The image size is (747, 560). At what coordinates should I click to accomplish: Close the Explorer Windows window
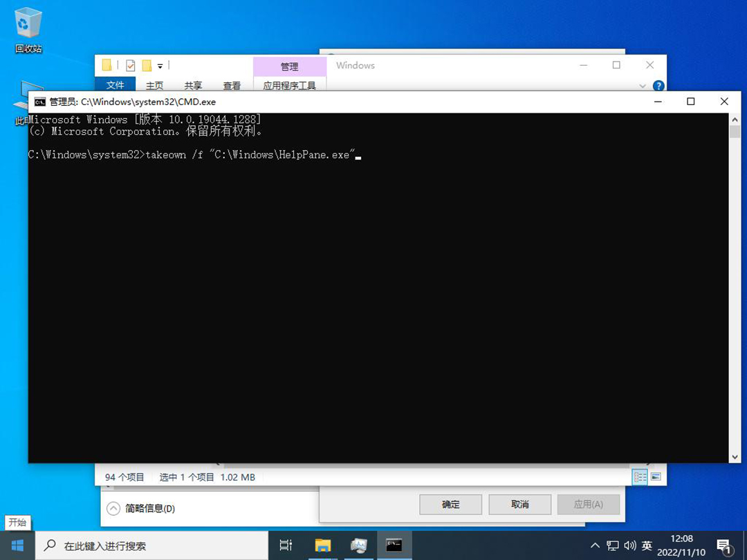tap(649, 65)
